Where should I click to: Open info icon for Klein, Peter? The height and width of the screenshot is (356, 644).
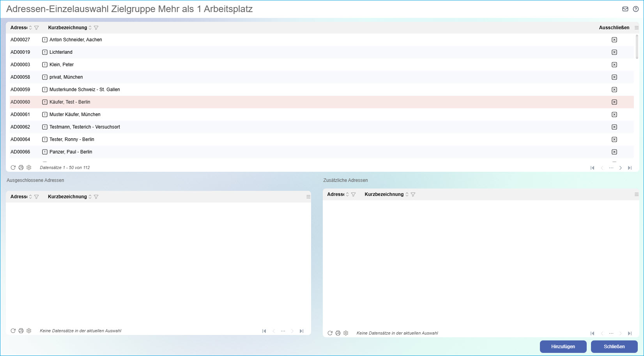tap(45, 65)
